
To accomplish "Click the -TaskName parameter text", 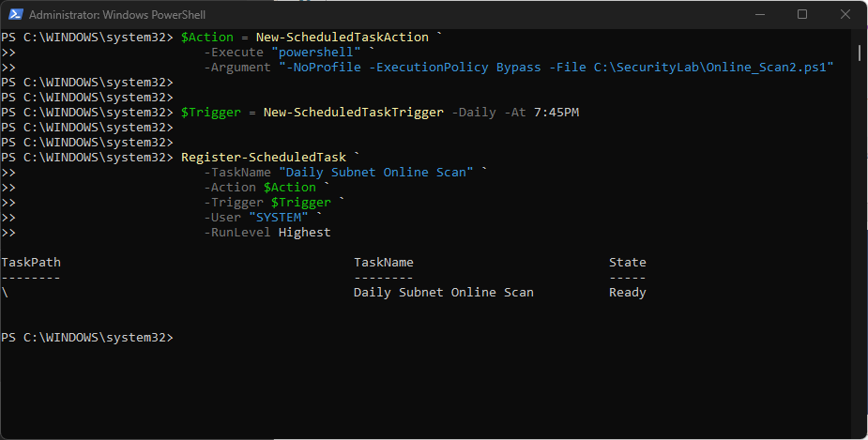I will tap(237, 172).
